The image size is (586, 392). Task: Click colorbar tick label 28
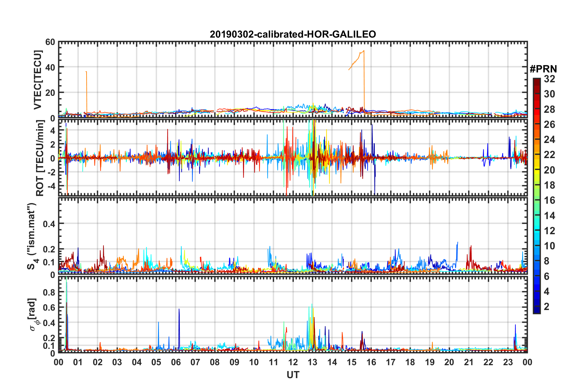coord(549,109)
